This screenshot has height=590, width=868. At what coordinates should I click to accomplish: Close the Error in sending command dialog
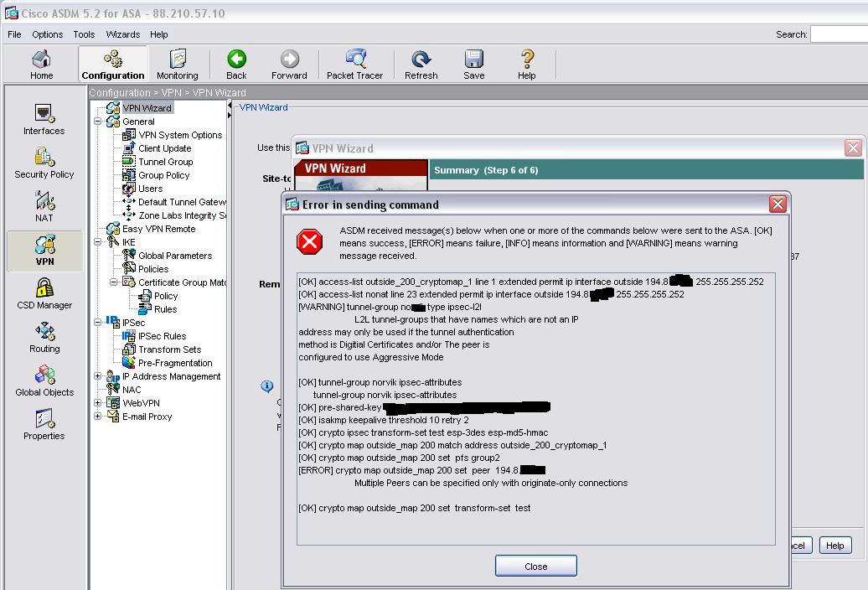[x=778, y=204]
